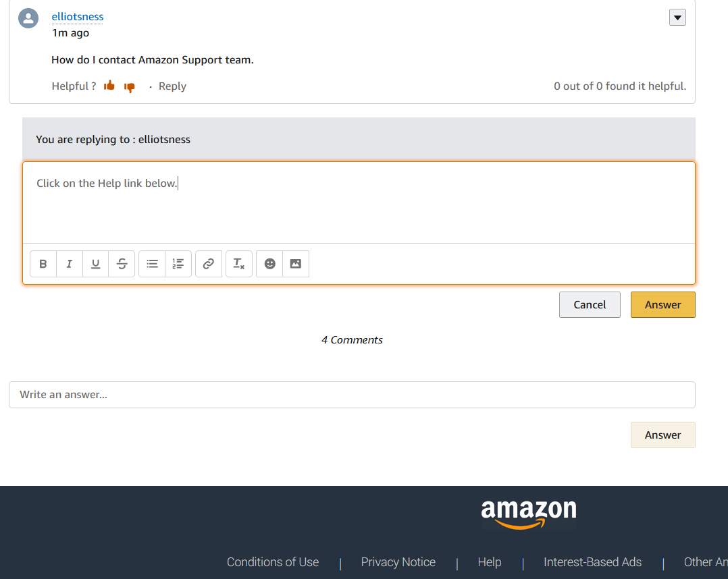Toggle bold formatting in reply editor
This screenshot has width=728, height=579.
coord(43,263)
